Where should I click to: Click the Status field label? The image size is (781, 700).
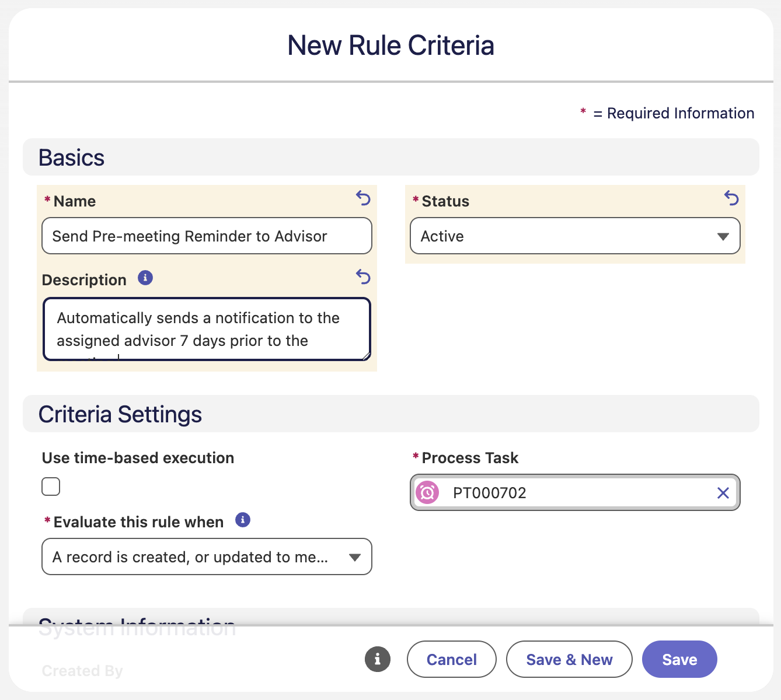tap(445, 201)
